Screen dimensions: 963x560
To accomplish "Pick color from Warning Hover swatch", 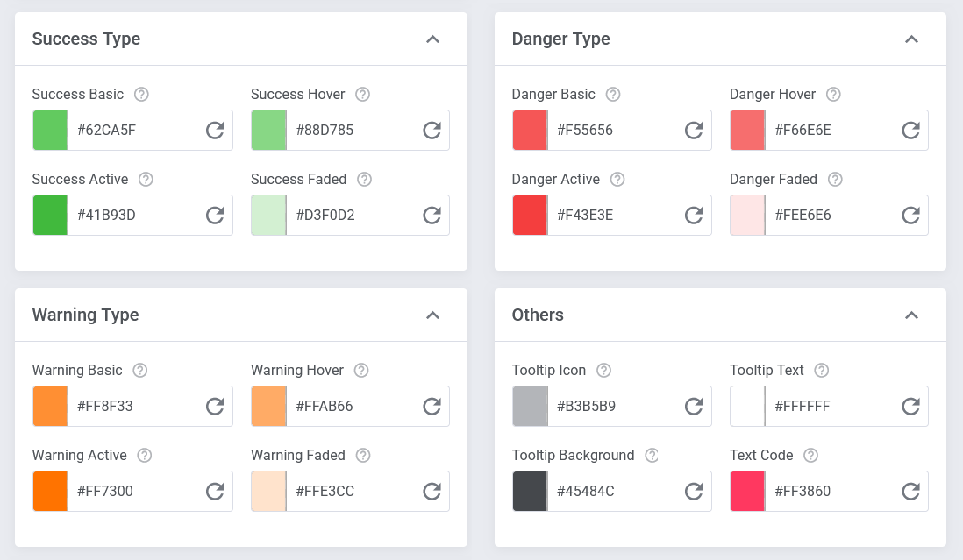I will pyautogui.click(x=268, y=407).
